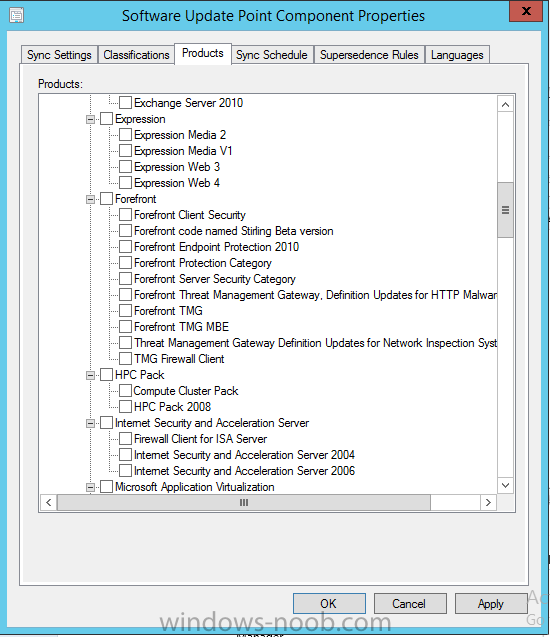The height and width of the screenshot is (637, 550).
Task: Collapse the Forefront product group
Action: [x=91, y=199]
